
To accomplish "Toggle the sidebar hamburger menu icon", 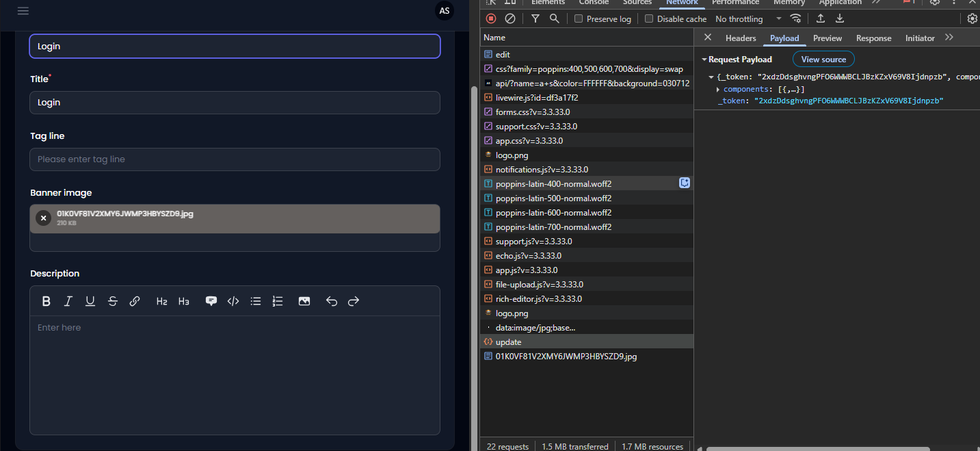I will (23, 11).
